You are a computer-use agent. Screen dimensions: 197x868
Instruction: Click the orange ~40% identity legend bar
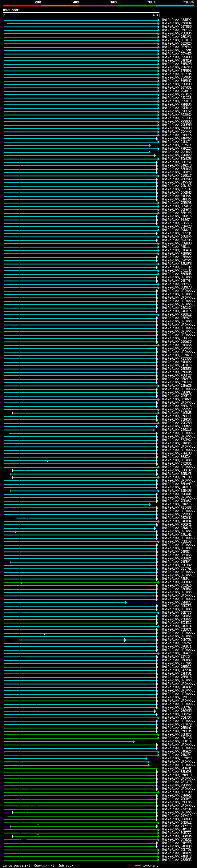60,6
